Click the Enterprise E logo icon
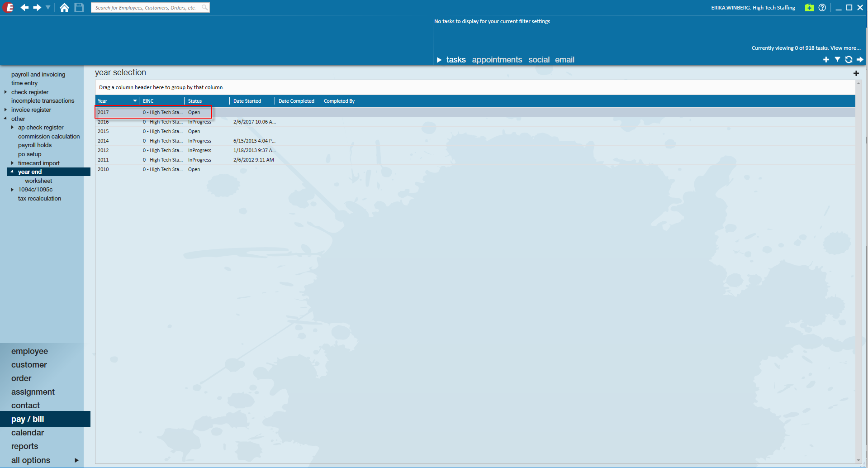 pos(8,8)
